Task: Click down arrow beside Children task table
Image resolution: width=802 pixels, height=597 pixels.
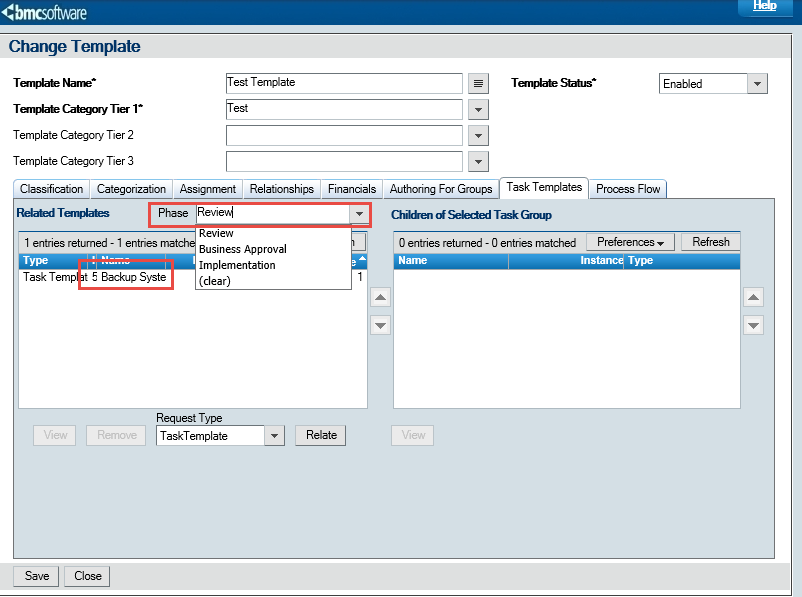Action: pyautogui.click(x=754, y=325)
